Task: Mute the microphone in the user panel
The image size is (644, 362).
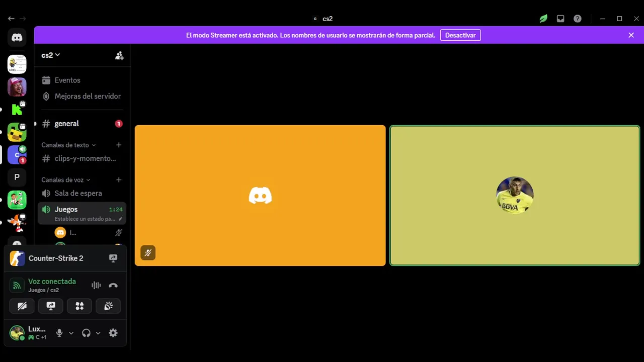Action: (x=59, y=333)
